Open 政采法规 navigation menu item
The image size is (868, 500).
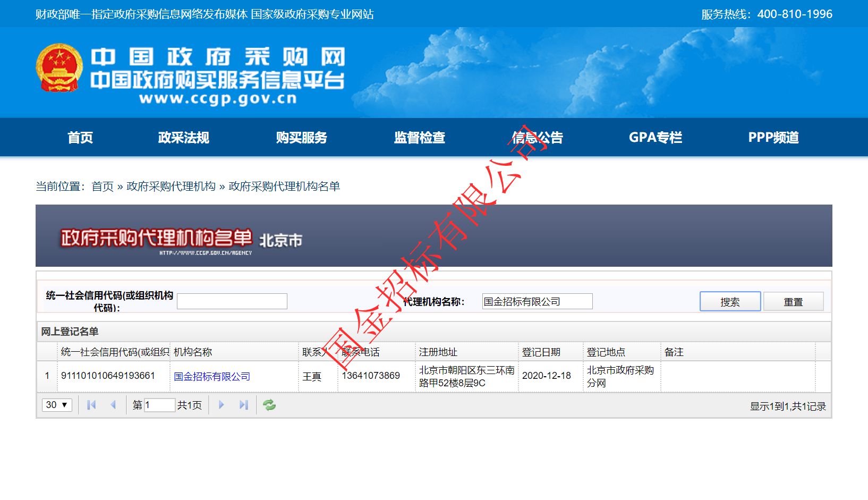click(x=183, y=138)
